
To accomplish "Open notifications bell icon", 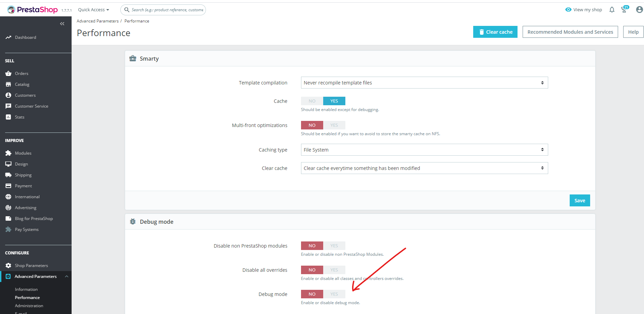I will pyautogui.click(x=612, y=10).
